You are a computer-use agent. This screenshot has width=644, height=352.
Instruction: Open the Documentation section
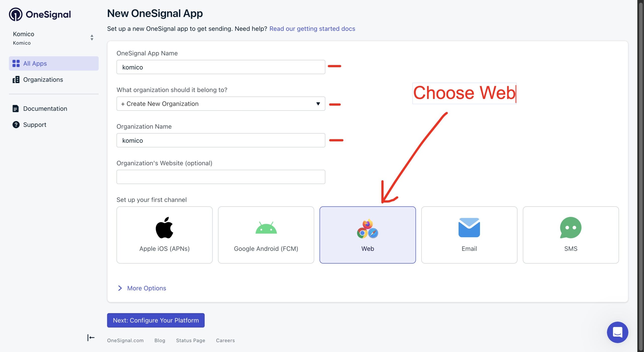click(x=45, y=108)
